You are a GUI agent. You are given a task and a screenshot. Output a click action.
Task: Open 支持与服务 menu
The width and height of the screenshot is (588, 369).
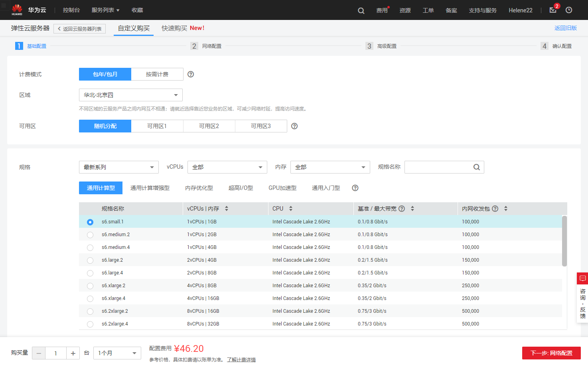483,10
